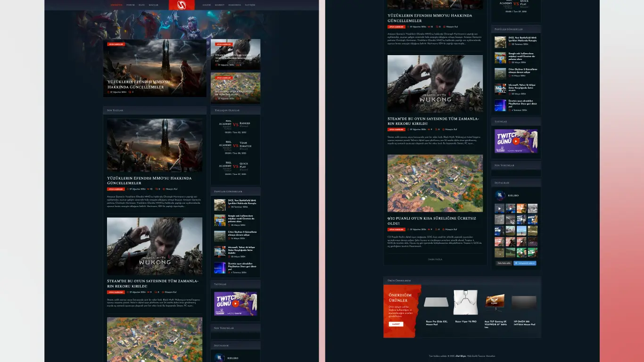644x362 pixels.
Task: Open Market in the top navigation bar
Action: click(x=220, y=5)
